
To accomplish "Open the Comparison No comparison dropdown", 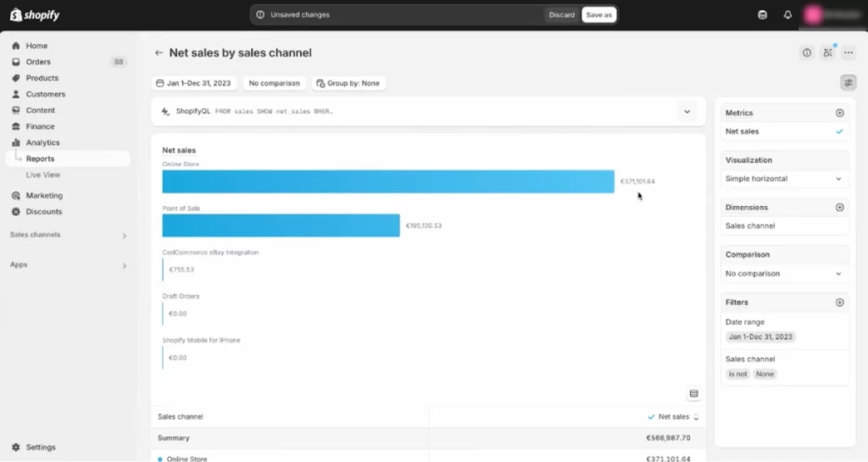I will (784, 274).
